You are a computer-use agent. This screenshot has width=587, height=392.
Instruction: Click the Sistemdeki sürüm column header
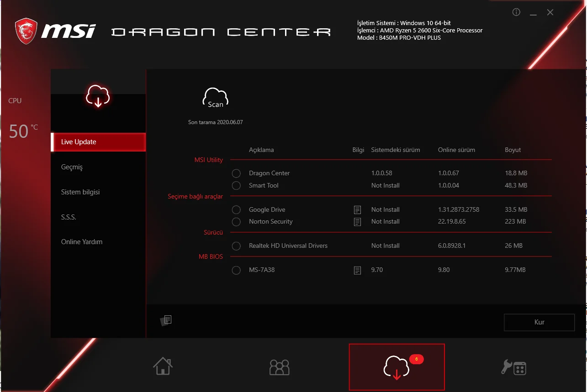(x=396, y=150)
